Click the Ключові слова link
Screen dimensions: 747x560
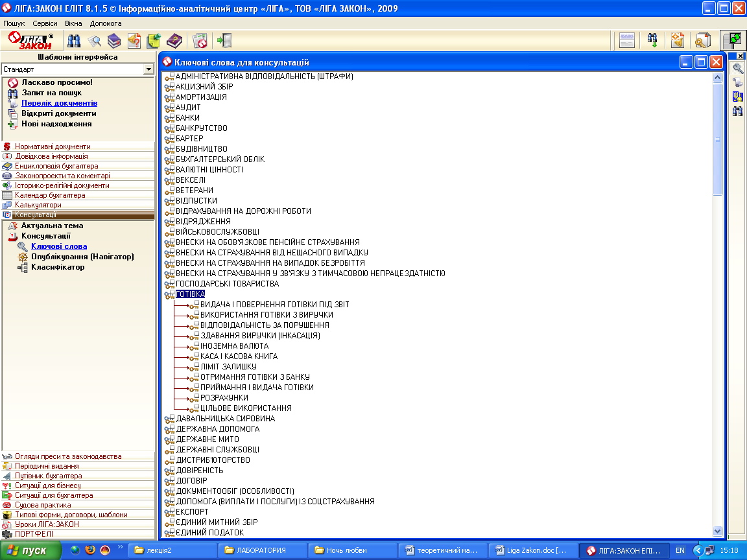59,246
